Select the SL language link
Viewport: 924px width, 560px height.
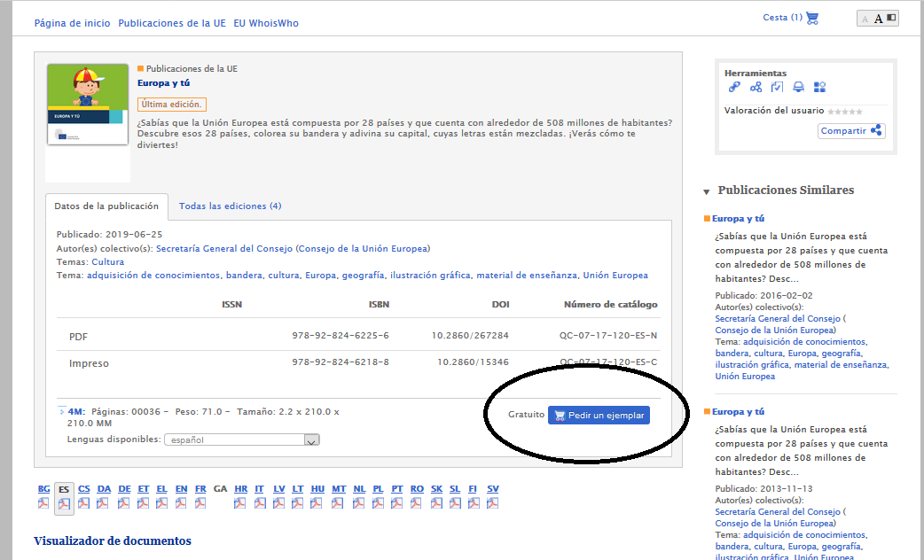pyautogui.click(x=455, y=489)
